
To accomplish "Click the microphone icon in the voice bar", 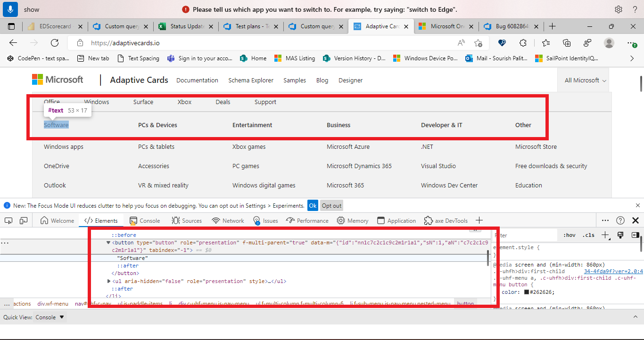I will pos(10,9).
